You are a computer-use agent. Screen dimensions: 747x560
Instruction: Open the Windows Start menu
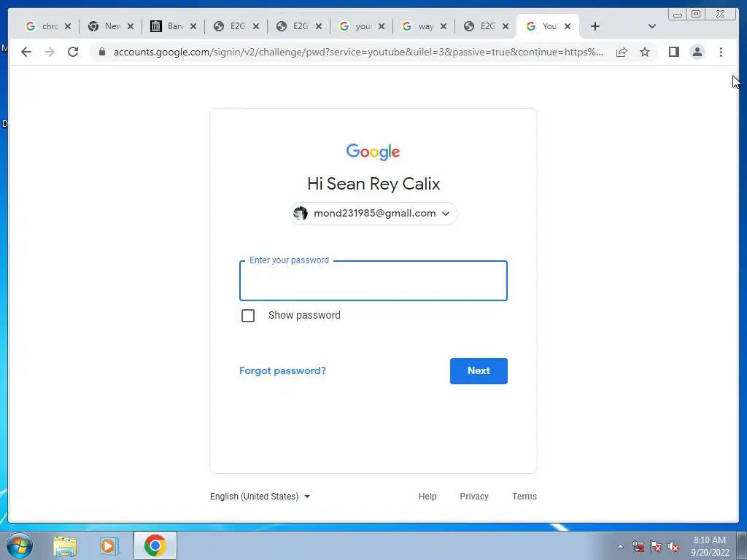pos(20,545)
